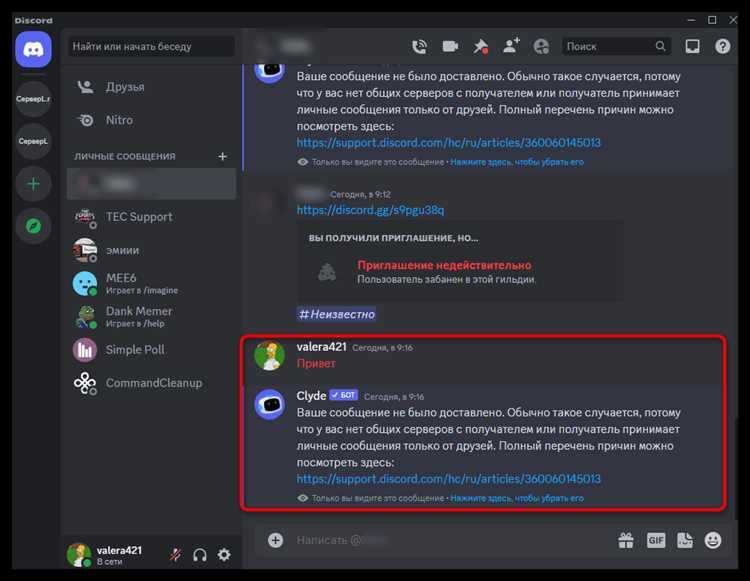This screenshot has height=581, width=750.
Task: Focus the Поиск search box
Action: click(x=616, y=46)
